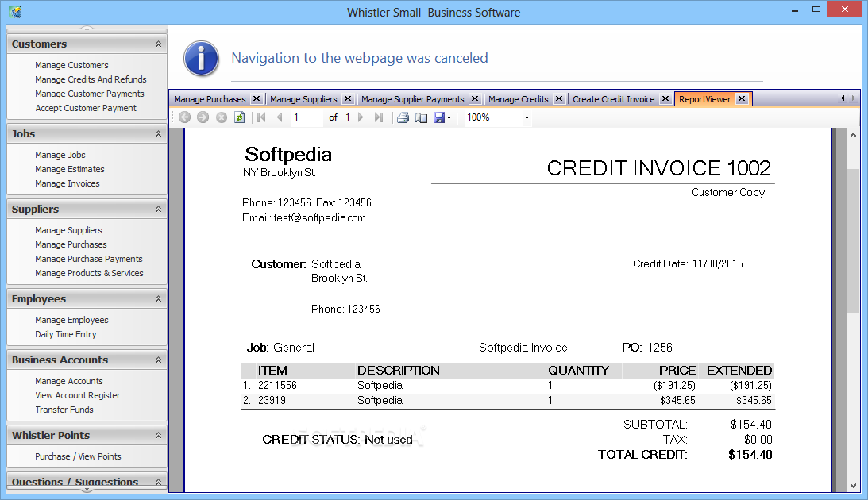The image size is (868, 500).
Task: Open Manage Customer Payments
Action: coord(90,94)
